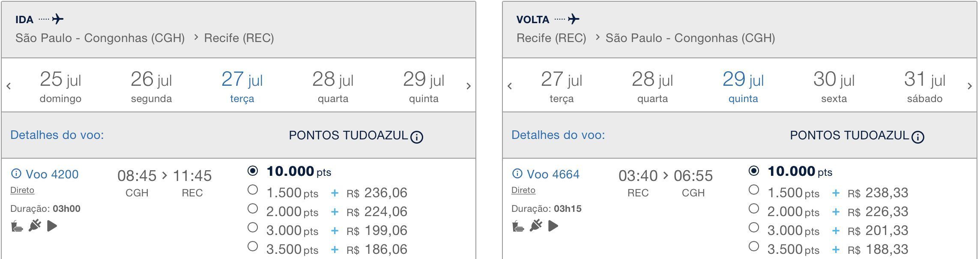Click the play entertainment icon under Voo 4664
Image resolution: width=980 pixels, height=259 pixels.
click(x=553, y=226)
